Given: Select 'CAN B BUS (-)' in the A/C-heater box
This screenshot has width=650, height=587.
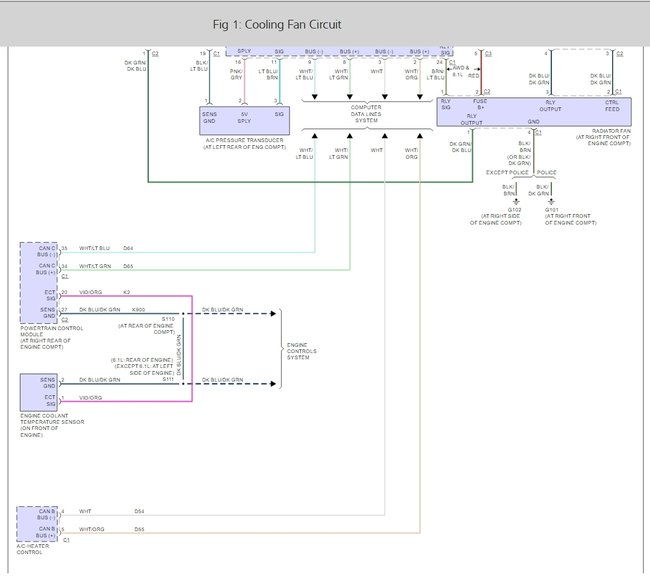Looking at the screenshot, I should coord(46,514).
